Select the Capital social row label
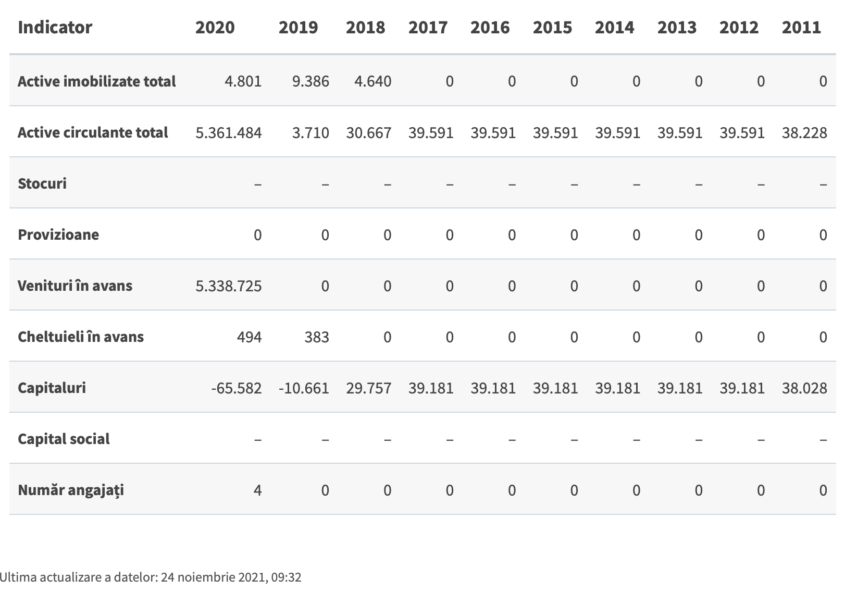This screenshot has height=616, width=845. (x=64, y=439)
